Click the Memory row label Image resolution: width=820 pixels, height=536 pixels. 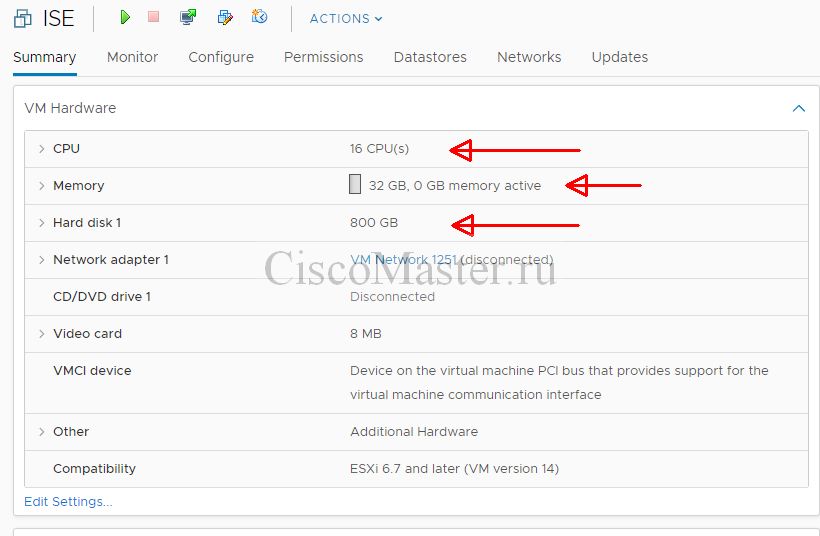(78, 186)
